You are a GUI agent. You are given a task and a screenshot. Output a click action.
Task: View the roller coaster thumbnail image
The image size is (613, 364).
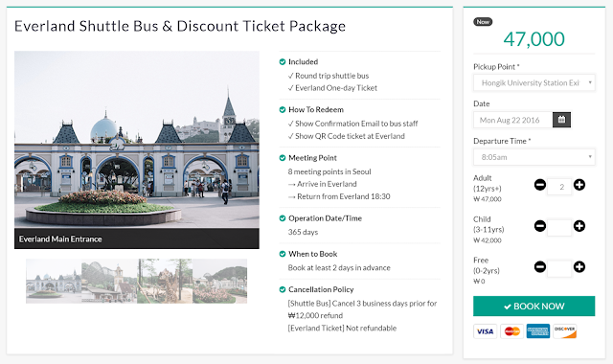[x=109, y=281]
